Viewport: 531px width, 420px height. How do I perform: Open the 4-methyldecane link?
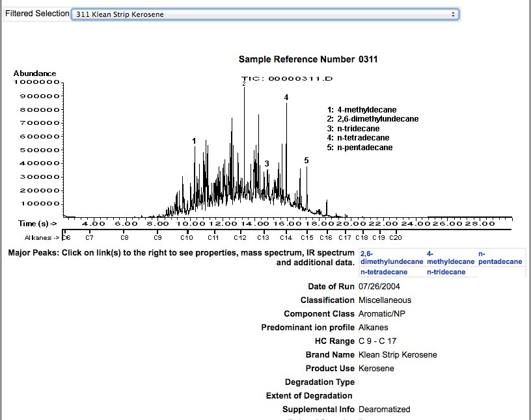(x=450, y=257)
